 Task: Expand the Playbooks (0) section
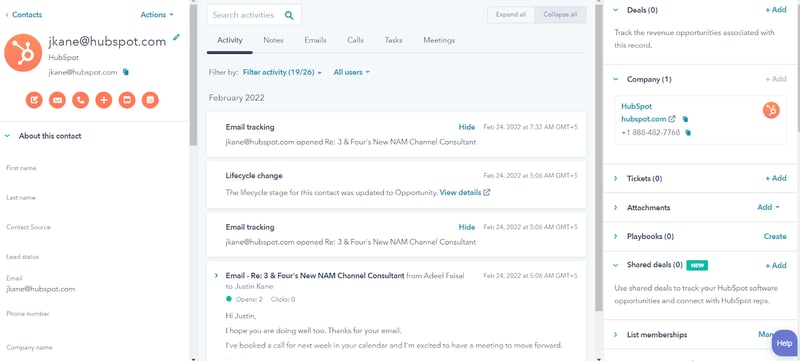pyautogui.click(x=615, y=237)
